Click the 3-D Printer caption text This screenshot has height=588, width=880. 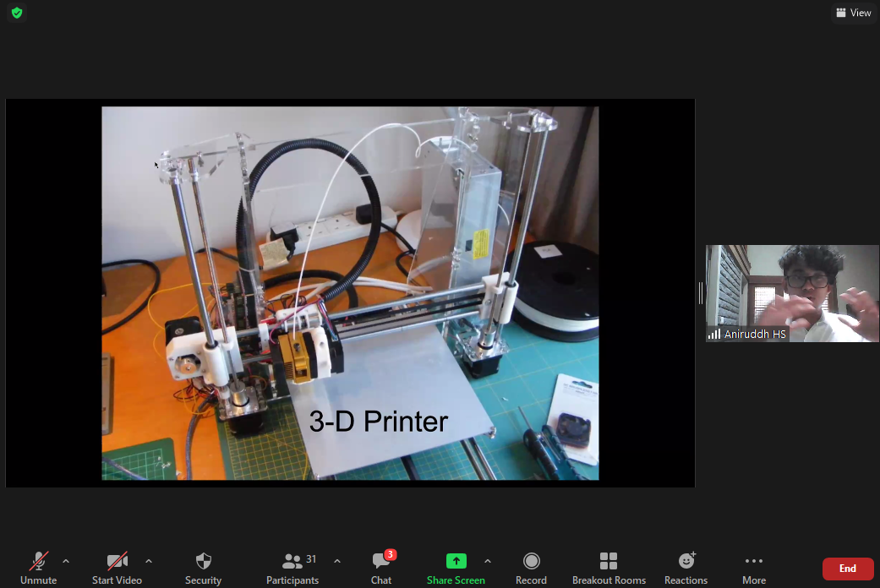[378, 422]
